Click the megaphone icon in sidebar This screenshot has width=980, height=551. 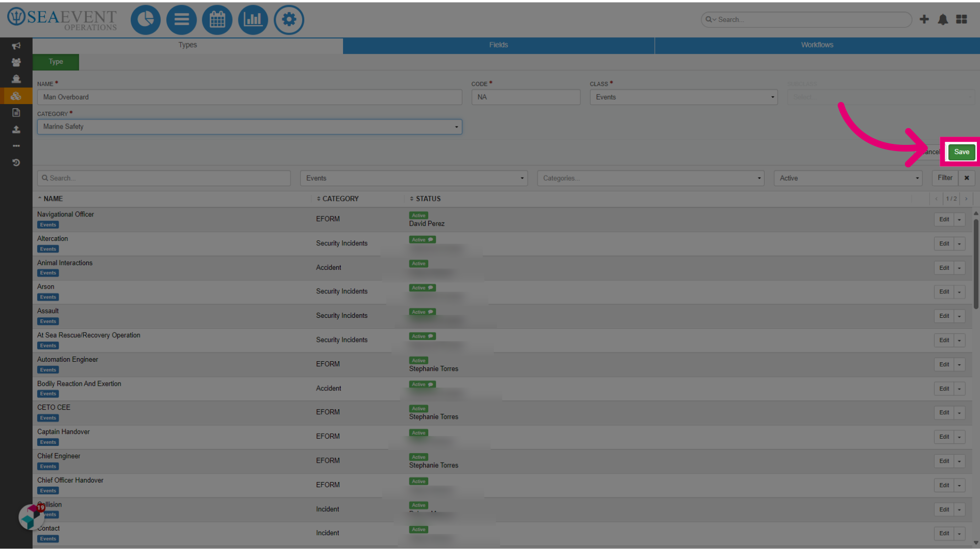click(x=16, y=46)
